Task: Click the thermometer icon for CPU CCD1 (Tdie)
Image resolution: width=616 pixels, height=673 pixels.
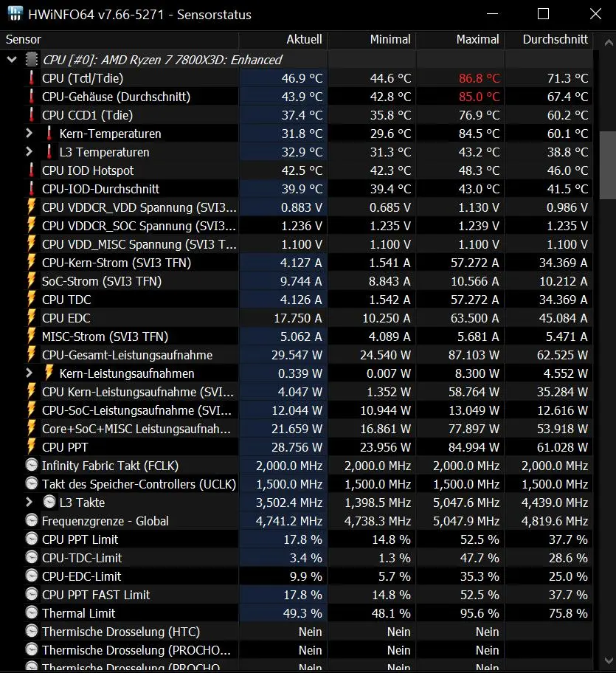Action: pyautogui.click(x=31, y=115)
